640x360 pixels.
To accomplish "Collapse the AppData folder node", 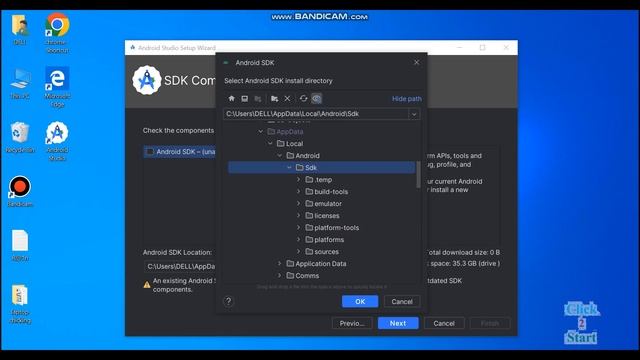I will [x=261, y=131].
